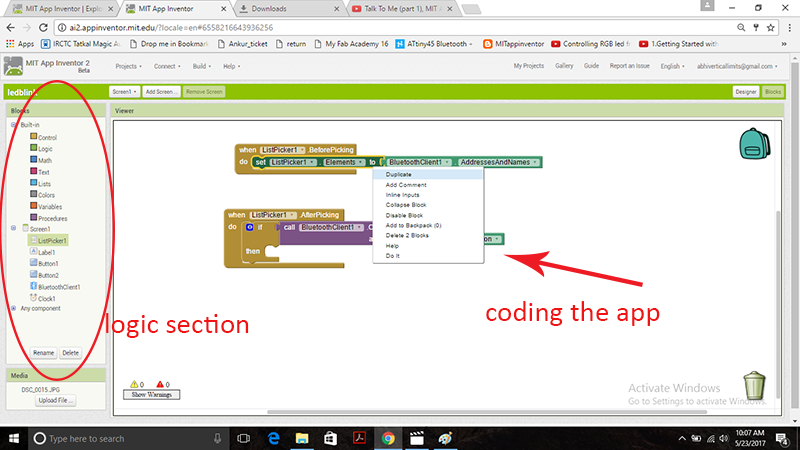Choose Disable Block from the context menu
Viewport: 800px width, 450px height.
(428, 215)
